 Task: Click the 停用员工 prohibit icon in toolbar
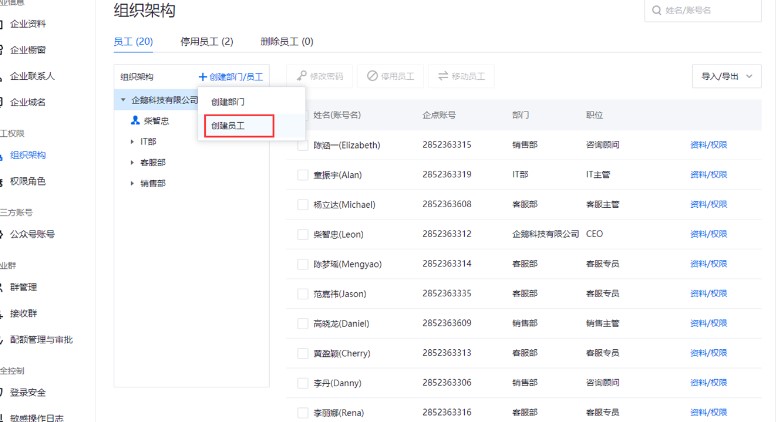pos(372,76)
